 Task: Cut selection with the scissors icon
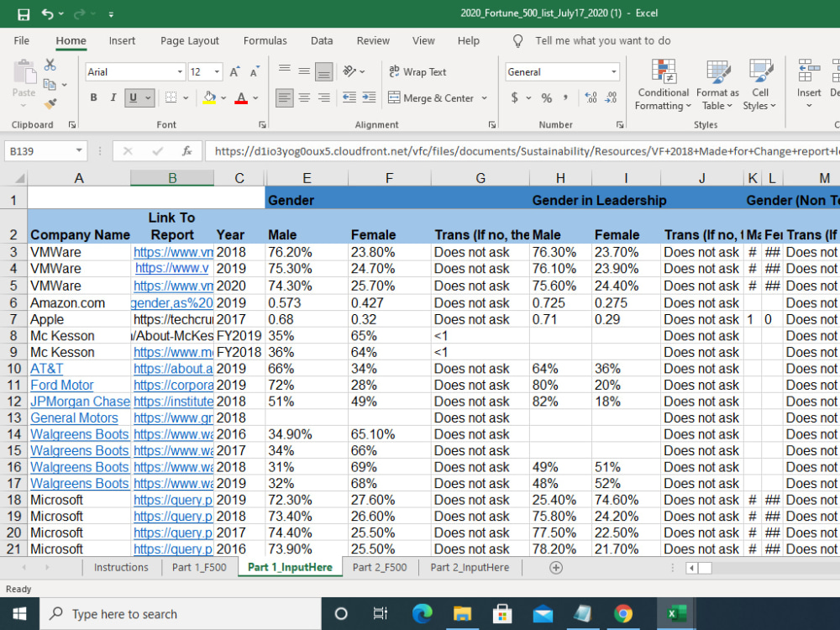point(50,65)
